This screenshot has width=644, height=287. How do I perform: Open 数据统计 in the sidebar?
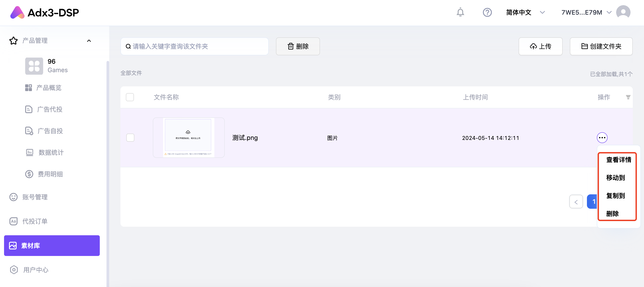click(51, 152)
